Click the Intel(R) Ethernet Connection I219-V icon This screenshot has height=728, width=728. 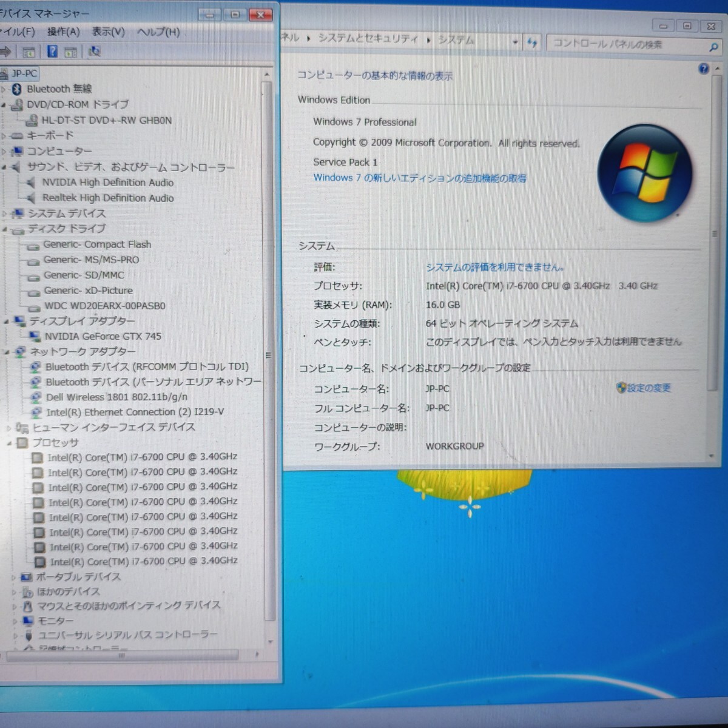click(36, 413)
